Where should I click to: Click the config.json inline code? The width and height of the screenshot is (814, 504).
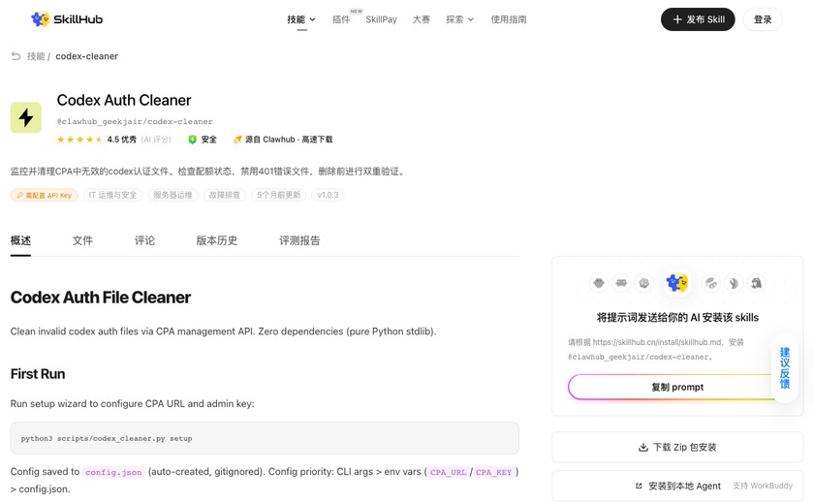coord(113,472)
